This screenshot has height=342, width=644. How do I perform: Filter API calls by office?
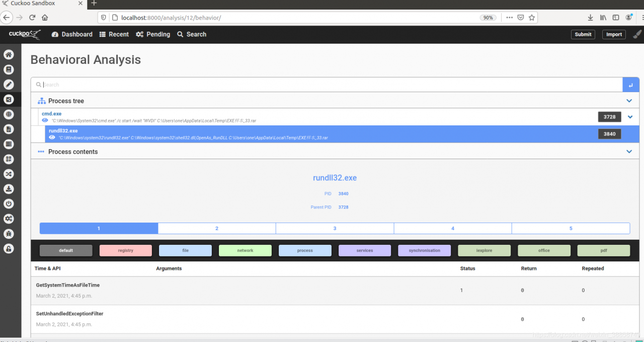click(544, 250)
